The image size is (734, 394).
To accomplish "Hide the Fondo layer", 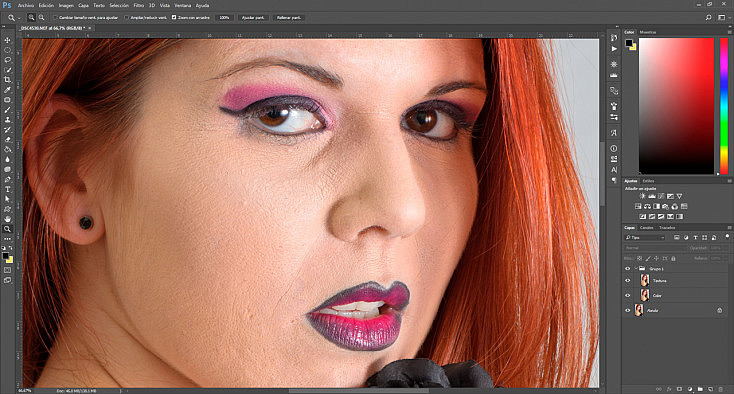I will (x=628, y=310).
